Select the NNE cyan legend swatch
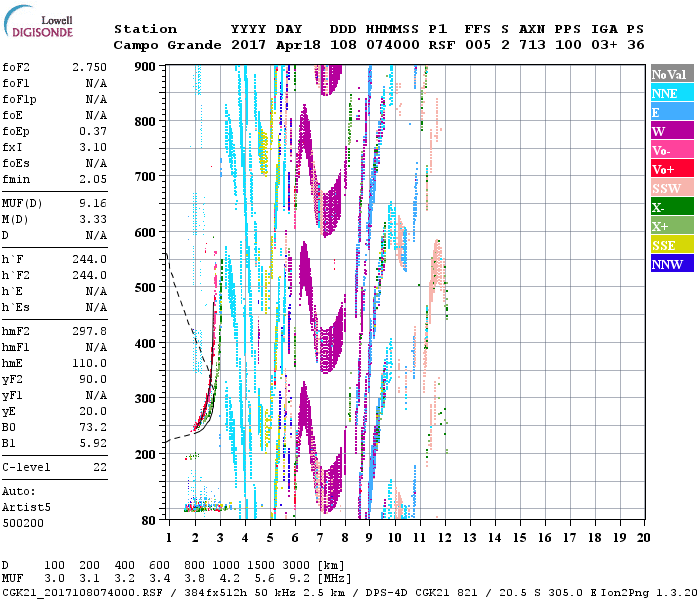Image resolution: width=700 pixels, height=600 pixels. [672, 93]
